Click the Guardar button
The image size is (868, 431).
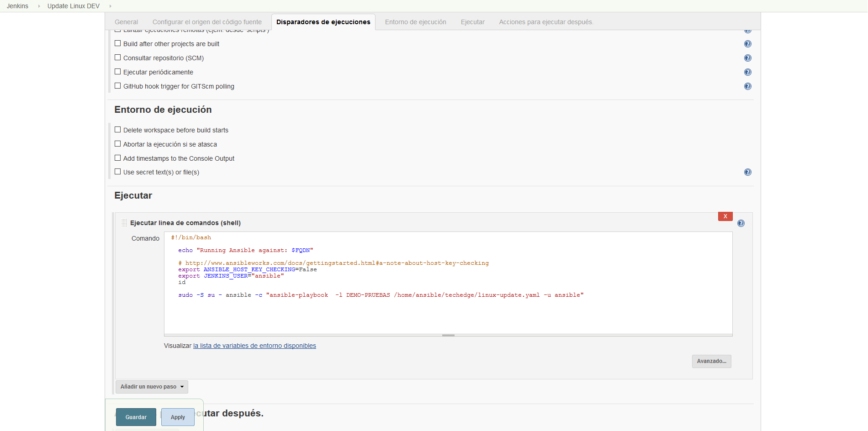[136, 417]
